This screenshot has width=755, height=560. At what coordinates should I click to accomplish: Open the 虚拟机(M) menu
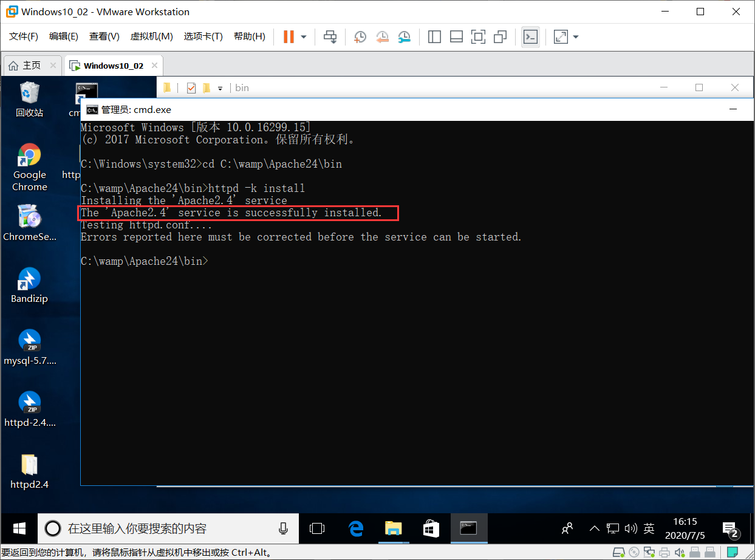pyautogui.click(x=151, y=36)
